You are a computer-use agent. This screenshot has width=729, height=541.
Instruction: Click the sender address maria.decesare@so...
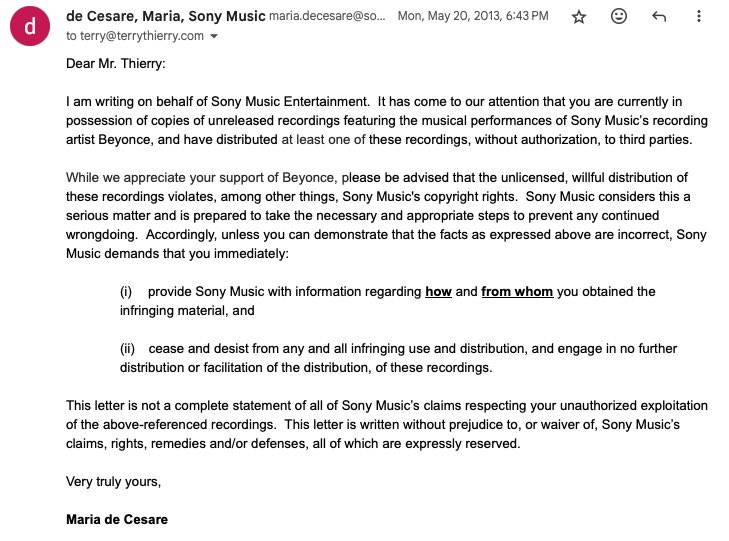(x=327, y=16)
